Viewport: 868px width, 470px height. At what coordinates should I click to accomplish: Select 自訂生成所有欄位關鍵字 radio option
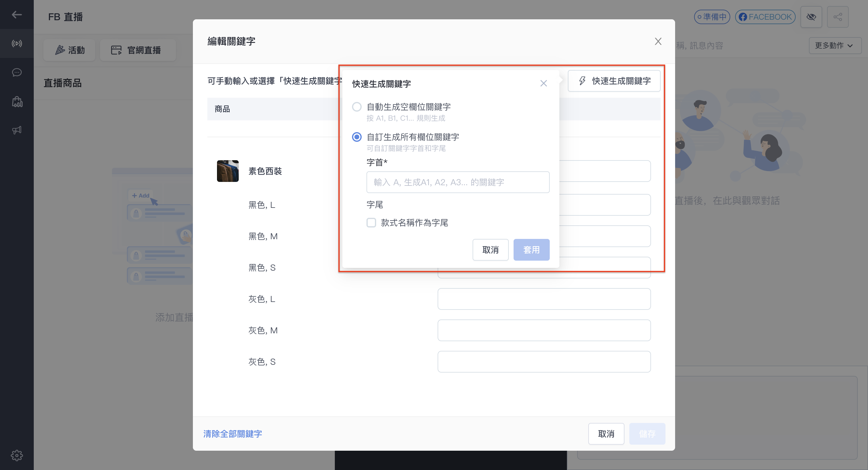click(x=357, y=137)
